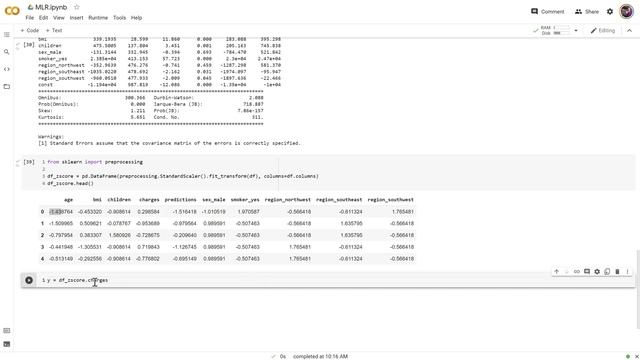The width and height of the screenshot is (640, 360).
Task: Click the bmi column header
Action: 97,200
